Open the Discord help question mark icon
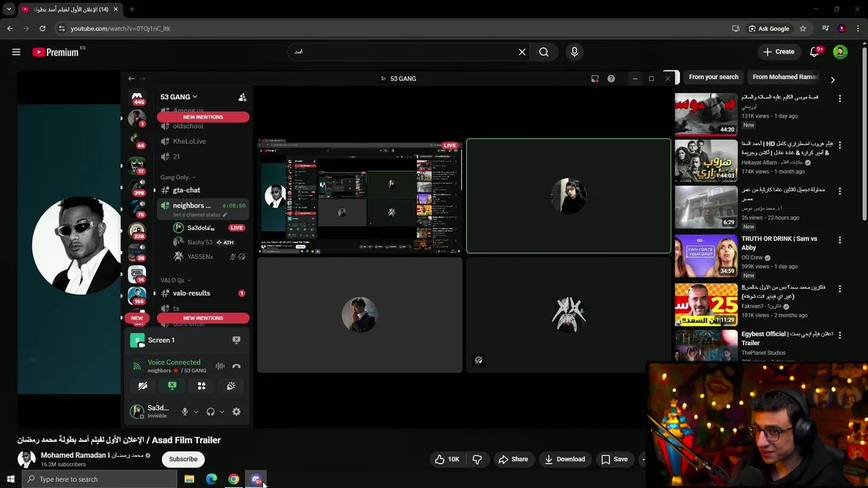Image resolution: width=868 pixels, height=488 pixels. click(x=611, y=79)
